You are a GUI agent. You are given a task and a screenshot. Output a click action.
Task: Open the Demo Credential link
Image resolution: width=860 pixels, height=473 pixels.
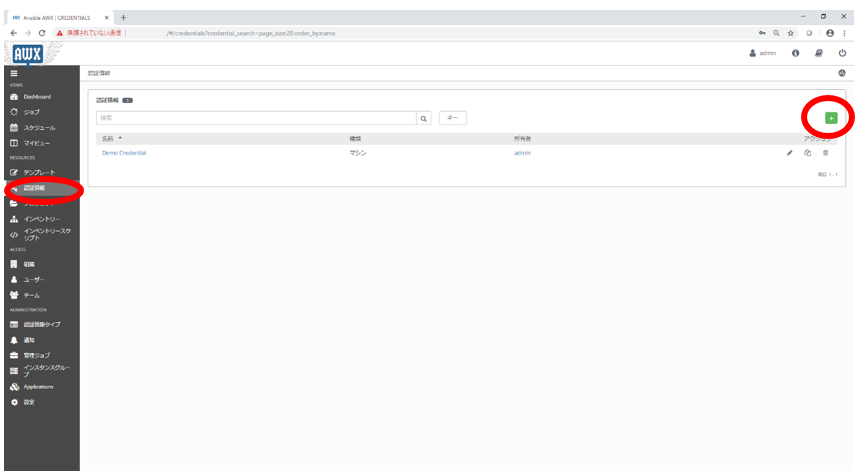click(x=124, y=153)
